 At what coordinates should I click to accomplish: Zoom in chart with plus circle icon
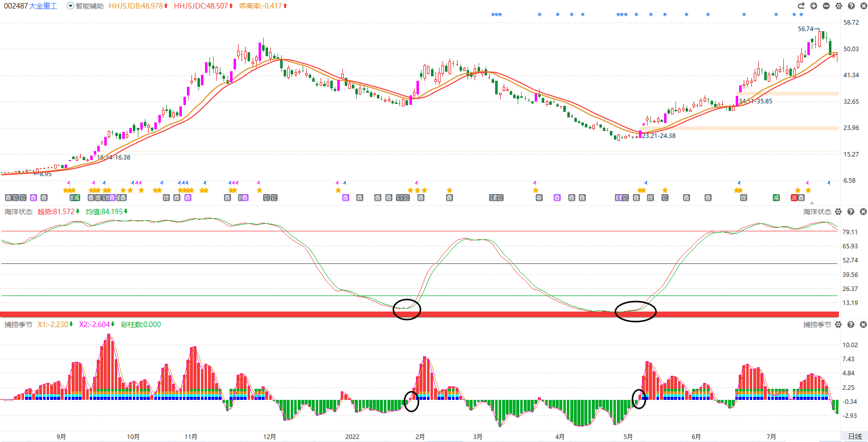813,6
